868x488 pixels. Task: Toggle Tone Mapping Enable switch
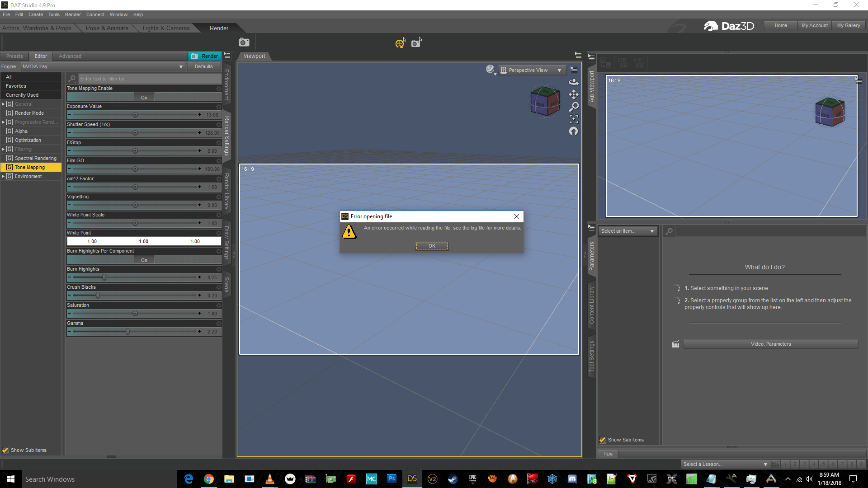coord(144,97)
